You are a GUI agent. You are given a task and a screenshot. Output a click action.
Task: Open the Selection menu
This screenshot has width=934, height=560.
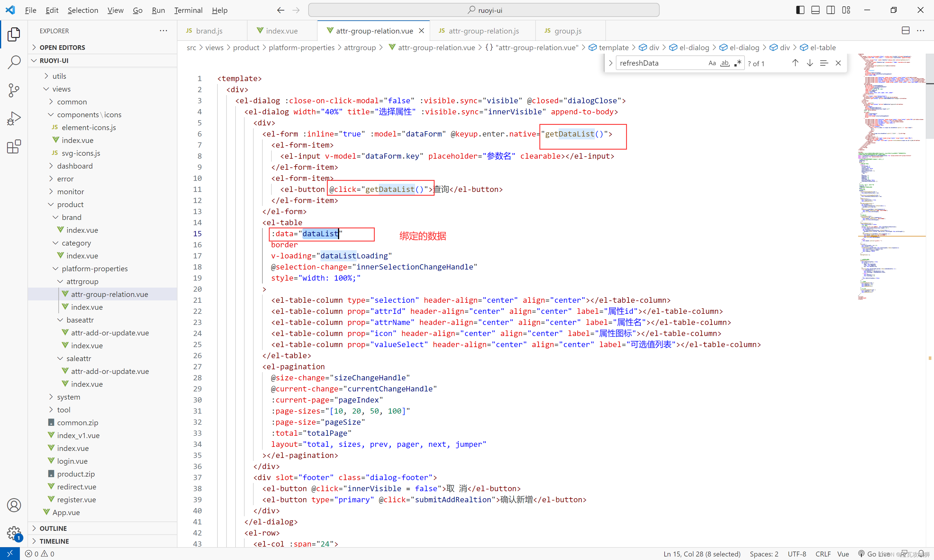coord(83,10)
